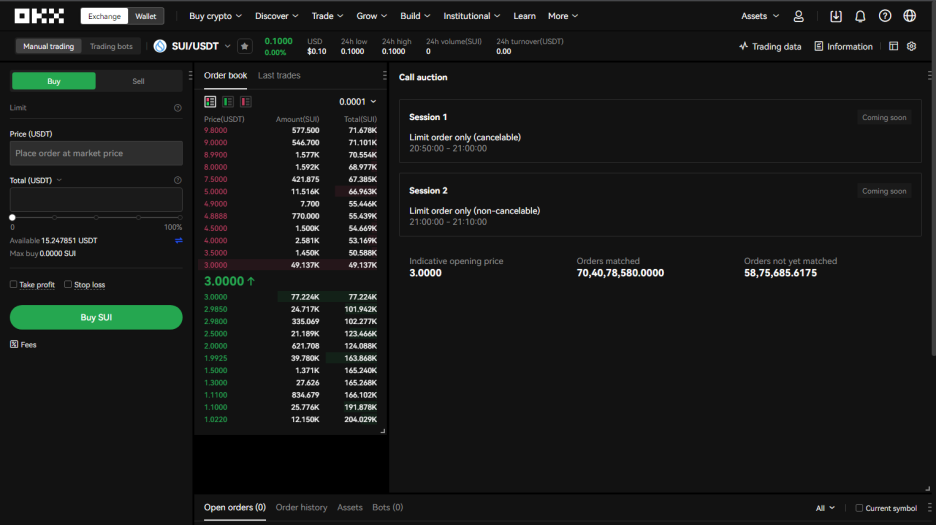
Task: Switch to bottom Assets tab
Action: click(350, 508)
